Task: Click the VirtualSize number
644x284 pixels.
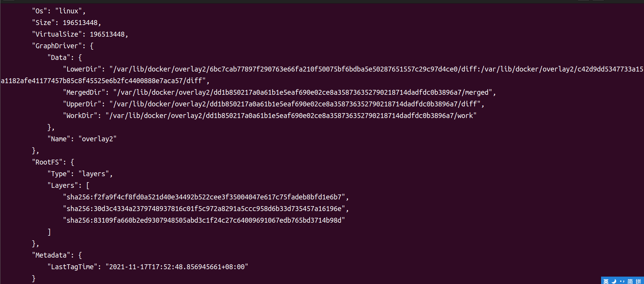Action: point(107,34)
